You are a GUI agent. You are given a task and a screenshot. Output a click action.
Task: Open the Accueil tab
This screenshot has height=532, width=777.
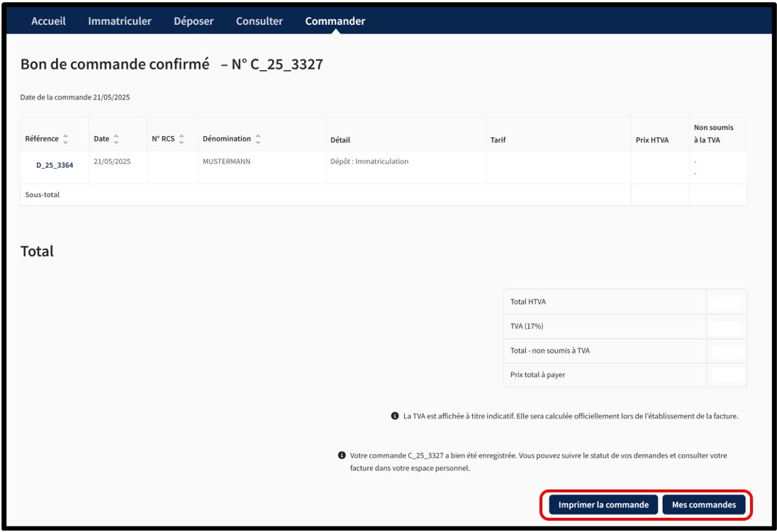48,21
